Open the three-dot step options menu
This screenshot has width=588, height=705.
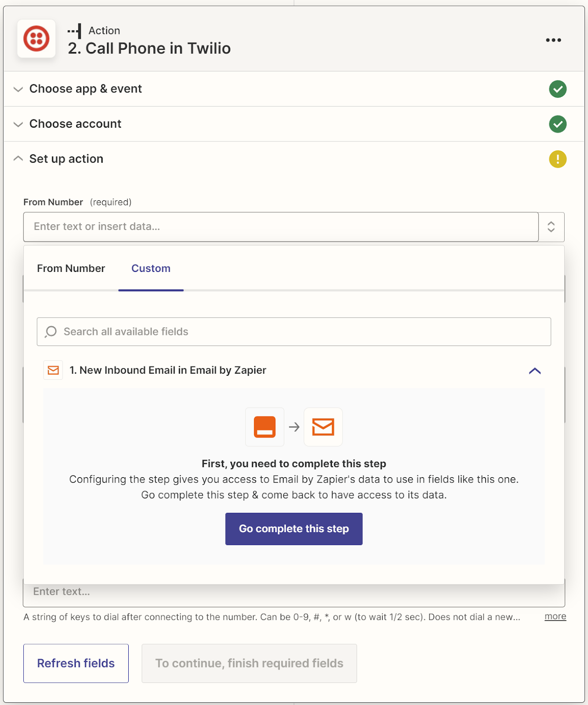click(553, 40)
